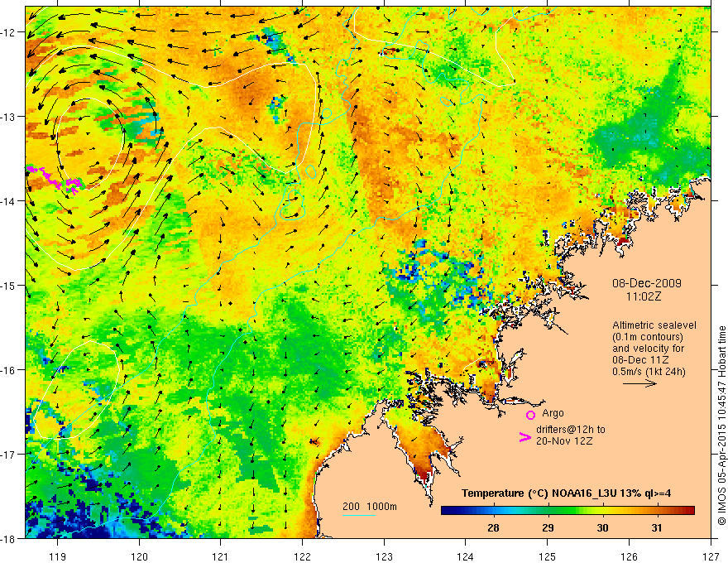The width and height of the screenshot is (728, 563).
Task: Click longitude axis label 123
Action: (384, 556)
